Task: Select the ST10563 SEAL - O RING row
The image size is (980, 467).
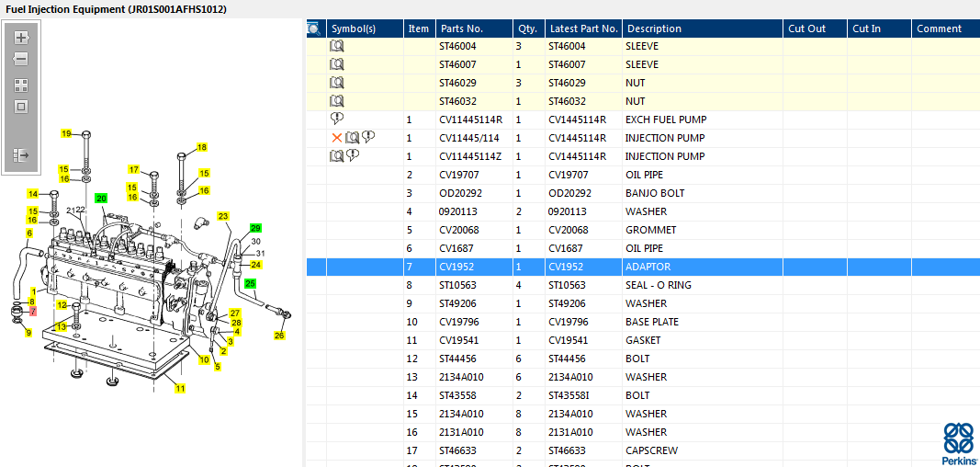Action: pyautogui.click(x=643, y=285)
